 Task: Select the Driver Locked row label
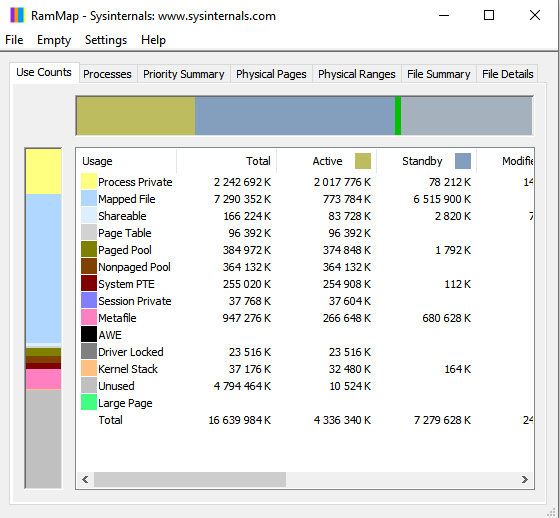tap(131, 352)
